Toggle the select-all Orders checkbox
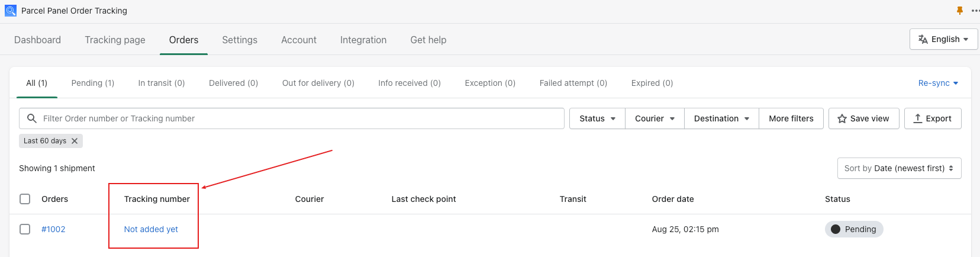Image resolution: width=980 pixels, height=257 pixels. click(x=25, y=199)
